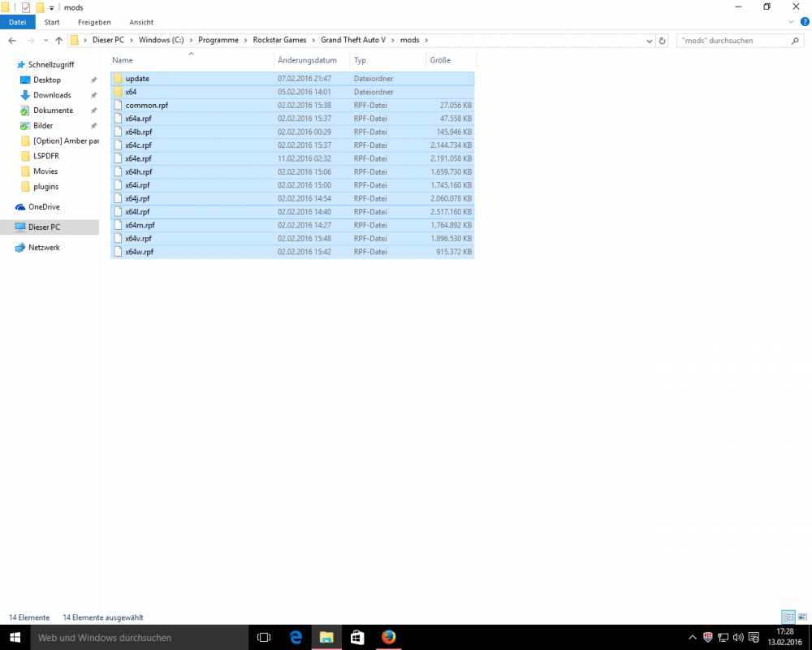
Task: Select the x64 folder icon
Action: point(118,92)
